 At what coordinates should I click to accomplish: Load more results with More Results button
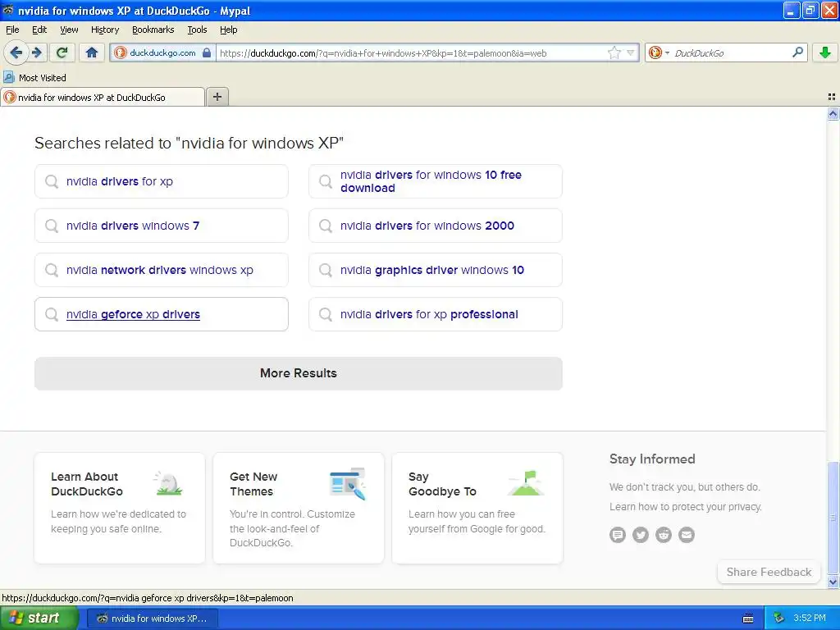299,373
